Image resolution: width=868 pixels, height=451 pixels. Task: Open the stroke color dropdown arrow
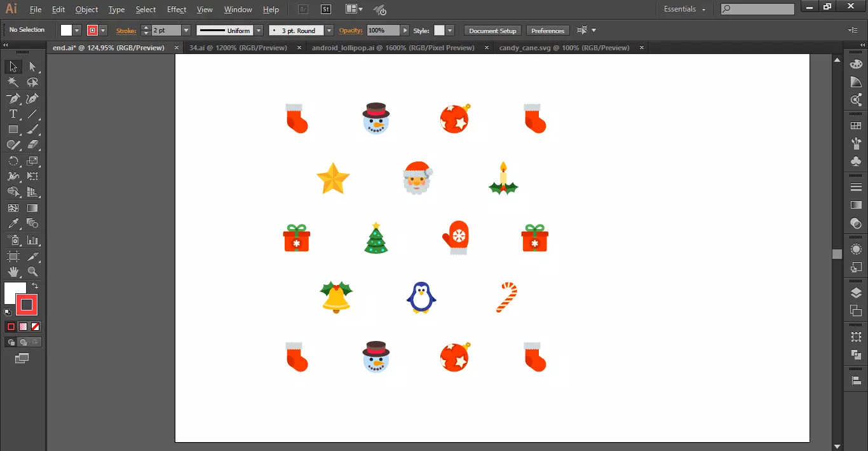103,31
